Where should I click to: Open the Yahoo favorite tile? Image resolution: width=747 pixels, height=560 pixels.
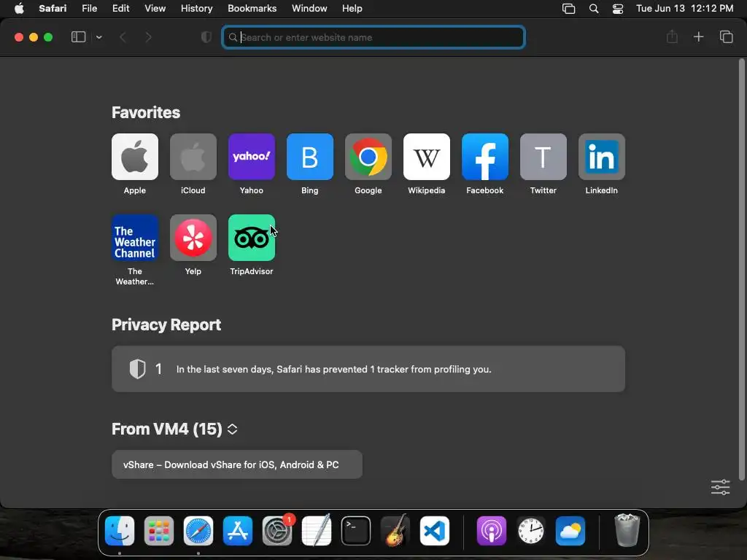pos(252,157)
